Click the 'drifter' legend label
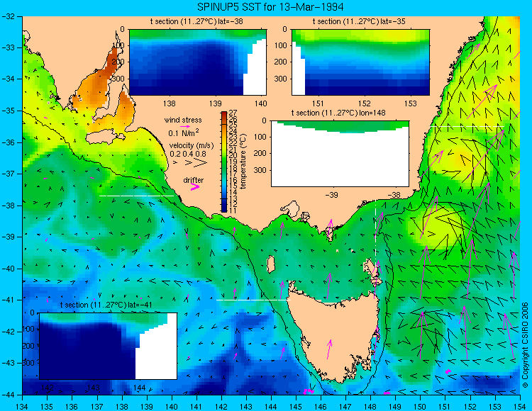 point(194,180)
